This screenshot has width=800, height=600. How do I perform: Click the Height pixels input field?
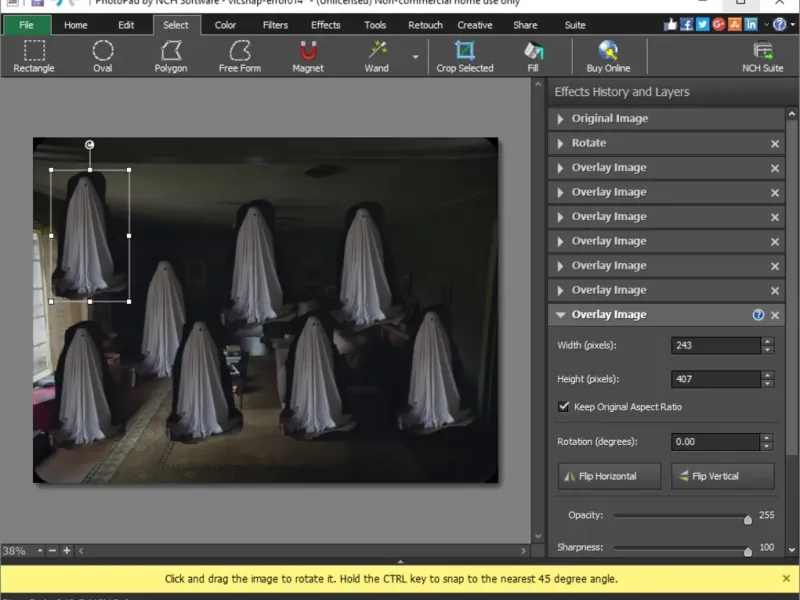[716, 379]
